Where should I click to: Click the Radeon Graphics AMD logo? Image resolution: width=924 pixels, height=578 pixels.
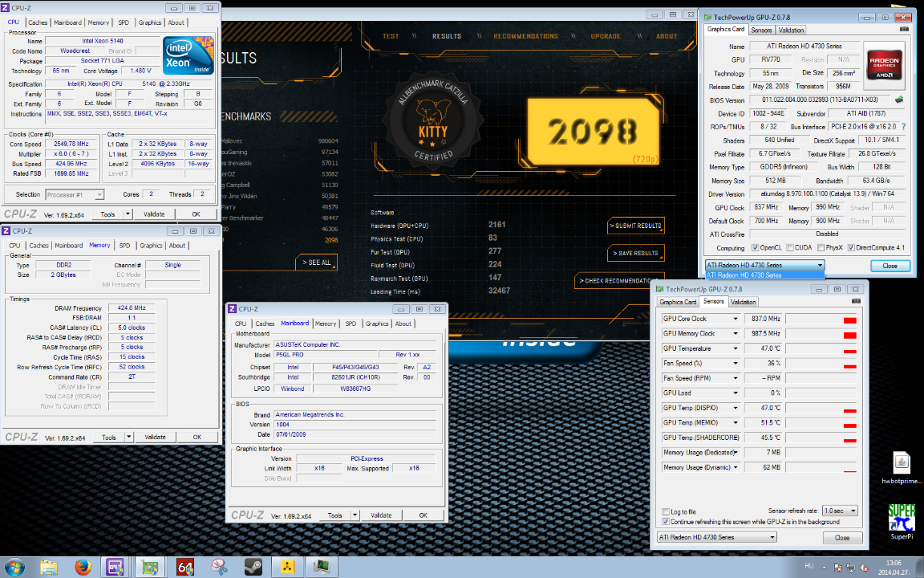coord(885,64)
